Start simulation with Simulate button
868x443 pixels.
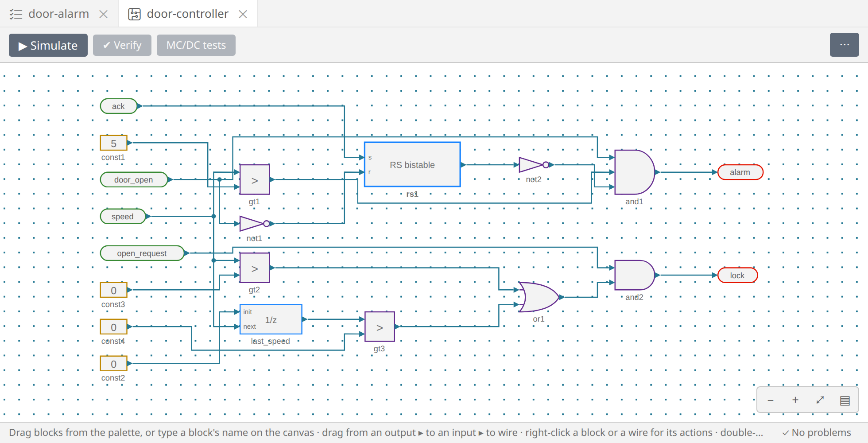pos(48,45)
